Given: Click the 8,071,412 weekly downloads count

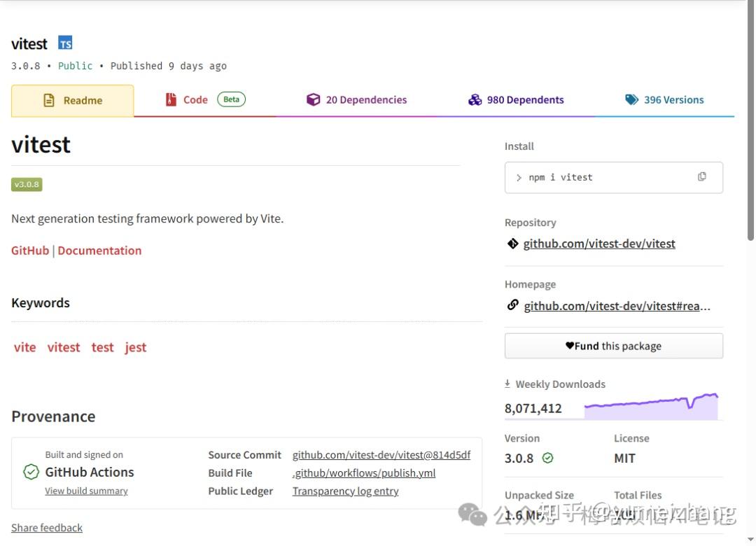Looking at the screenshot, I should click(x=533, y=409).
